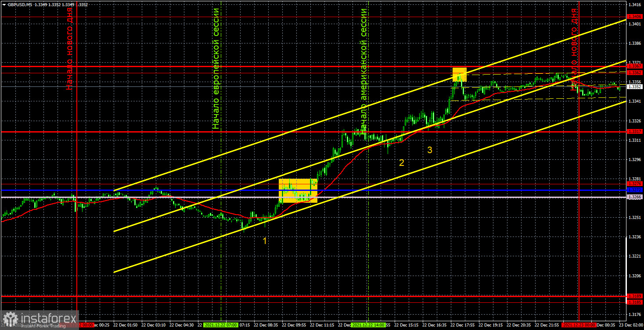
Task: Select the yellow rectangle near 1.3276 level
Action: click(298, 190)
